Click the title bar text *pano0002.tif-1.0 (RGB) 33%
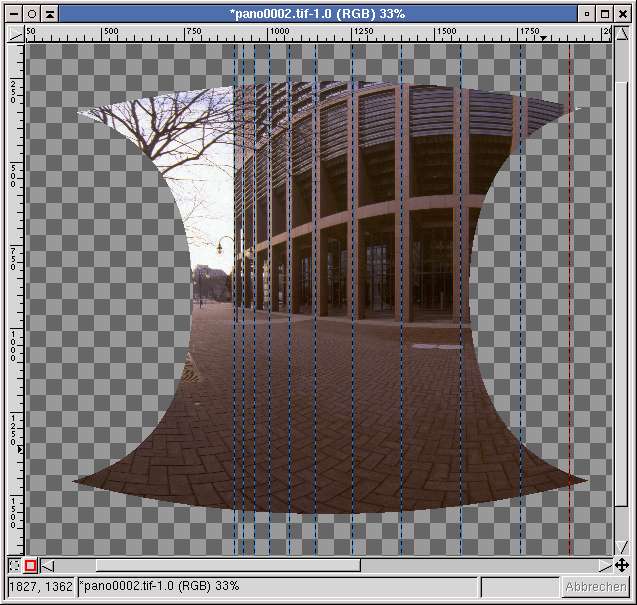The image size is (637, 605). [317, 14]
